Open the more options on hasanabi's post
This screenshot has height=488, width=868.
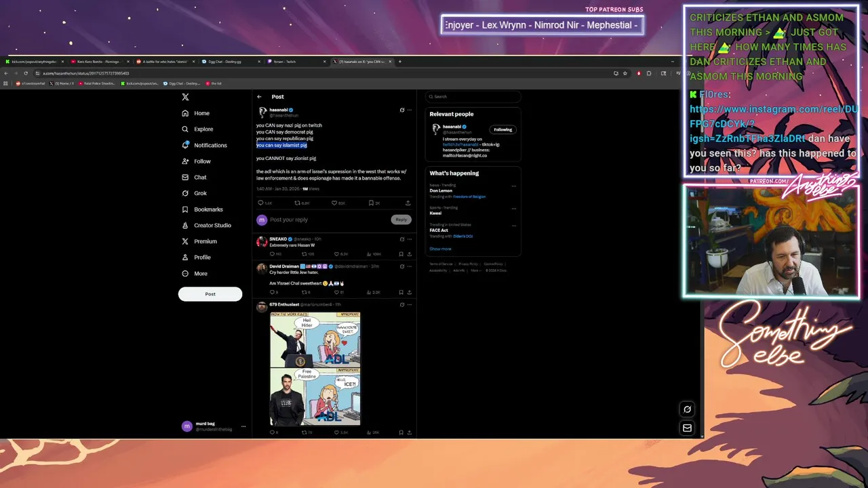click(x=410, y=110)
